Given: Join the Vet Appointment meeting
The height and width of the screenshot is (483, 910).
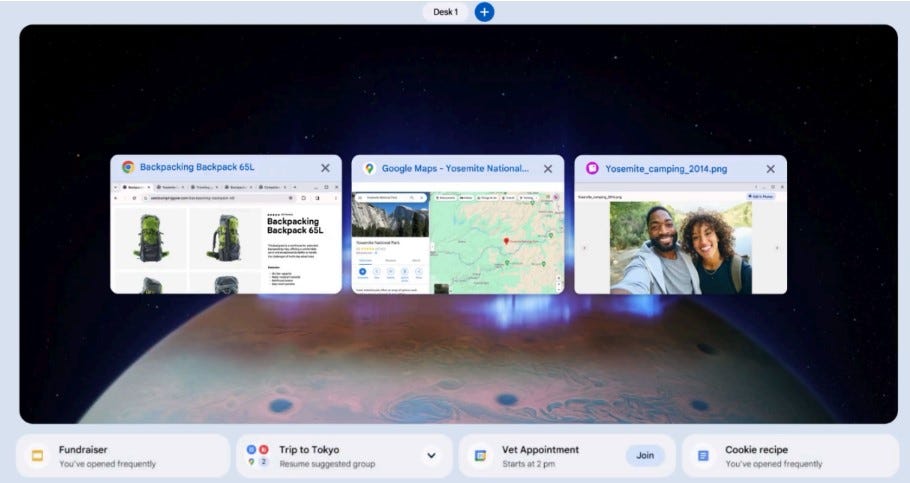Looking at the screenshot, I should click(x=645, y=456).
